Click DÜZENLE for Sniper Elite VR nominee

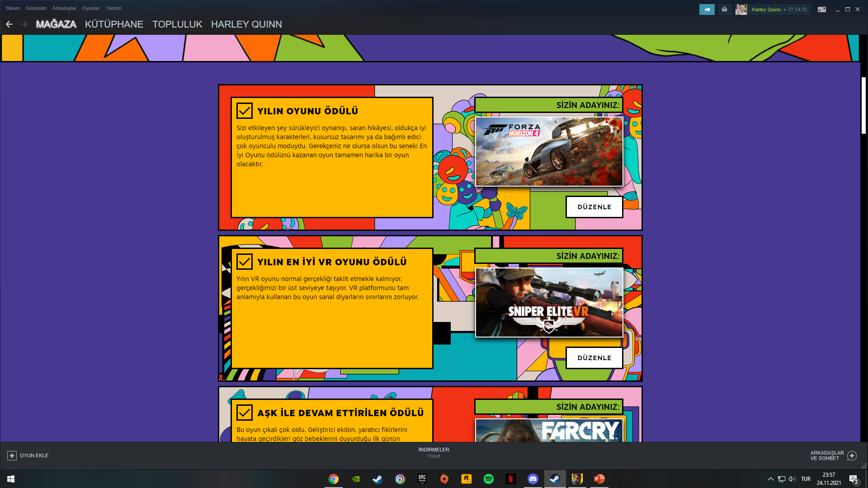[594, 358]
